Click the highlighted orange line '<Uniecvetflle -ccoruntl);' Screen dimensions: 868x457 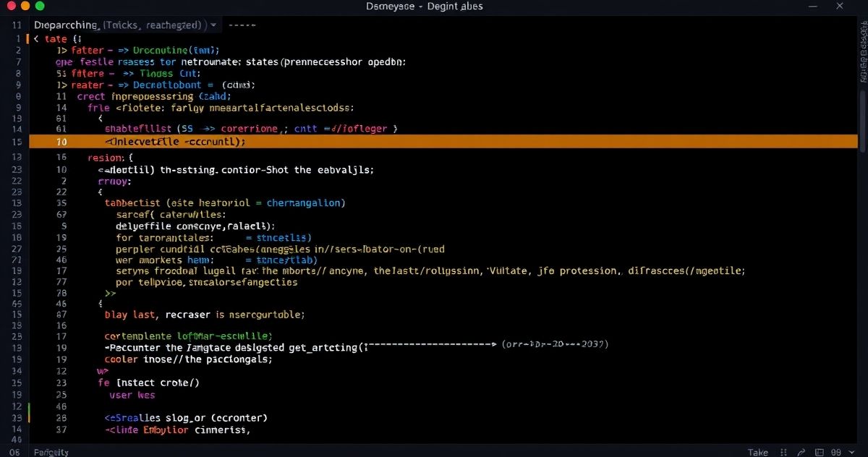tap(443, 142)
